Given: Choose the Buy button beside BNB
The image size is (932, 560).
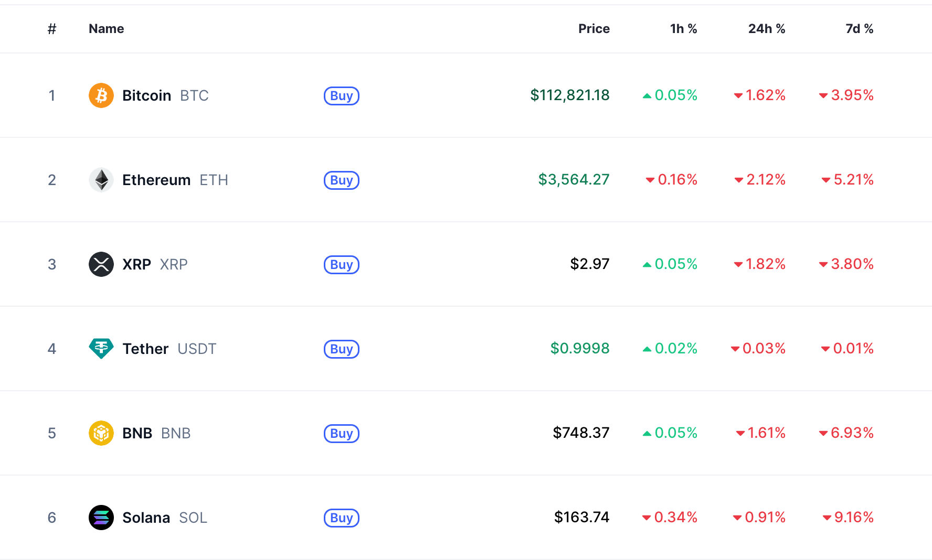Looking at the screenshot, I should coord(342,434).
